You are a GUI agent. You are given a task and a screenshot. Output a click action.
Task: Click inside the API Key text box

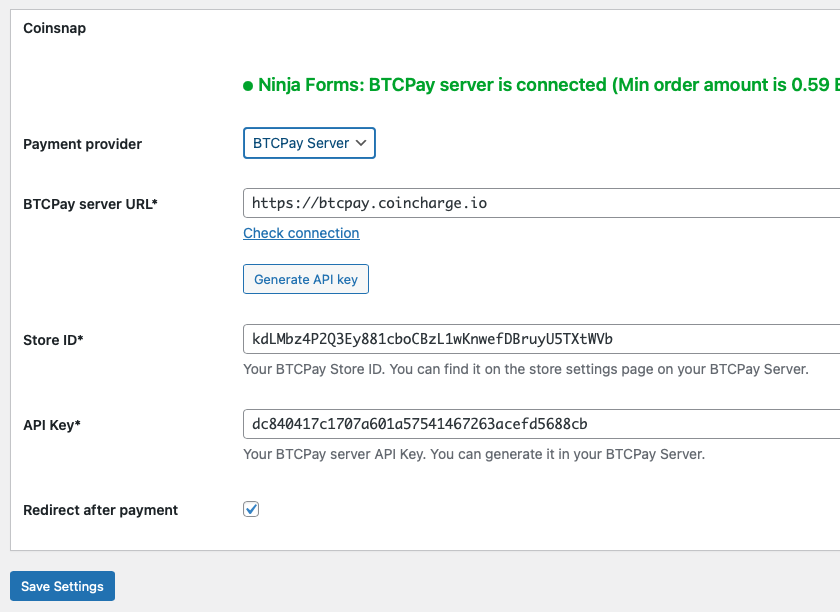540,424
